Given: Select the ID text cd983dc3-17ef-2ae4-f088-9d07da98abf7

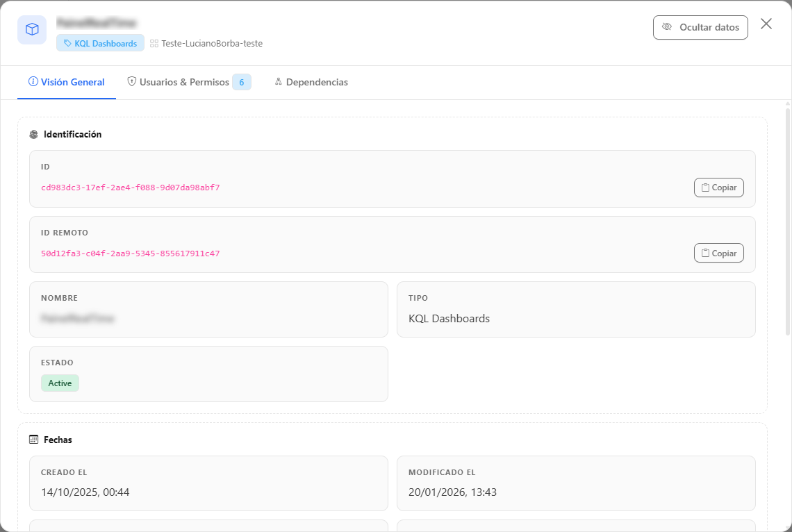Looking at the screenshot, I should coord(131,188).
